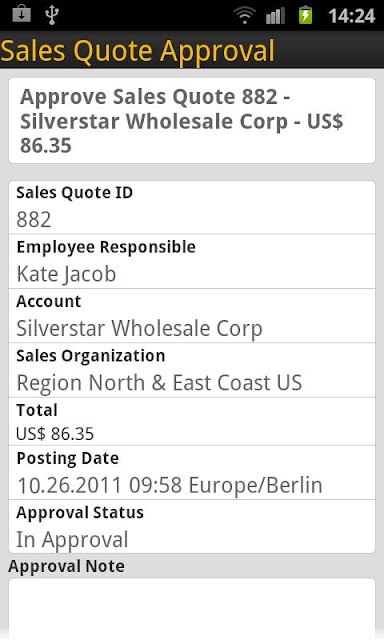The height and width of the screenshot is (640, 384).
Task: Select the Posting Date row
Action: click(x=192, y=473)
